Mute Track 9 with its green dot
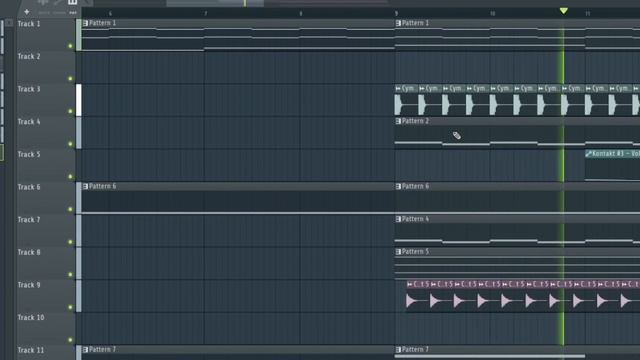Image resolution: width=640 pixels, height=360 pixels. tap(70, 307)
